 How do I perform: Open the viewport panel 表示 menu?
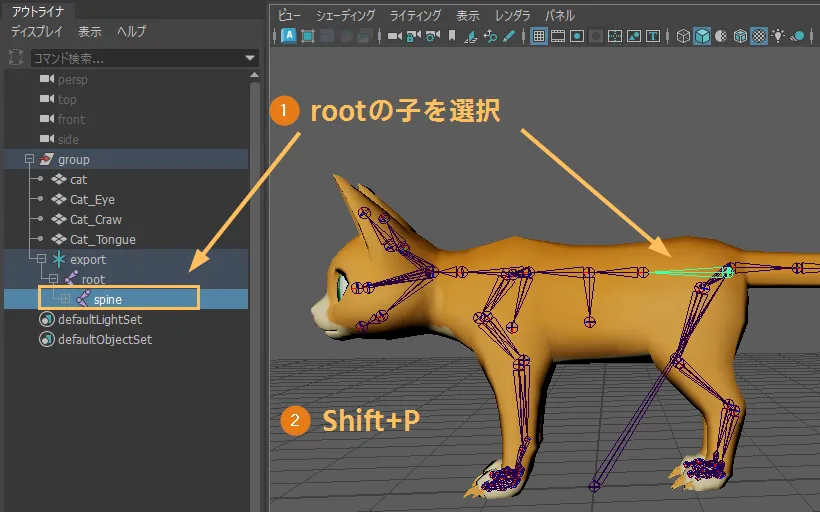point(467,16)
